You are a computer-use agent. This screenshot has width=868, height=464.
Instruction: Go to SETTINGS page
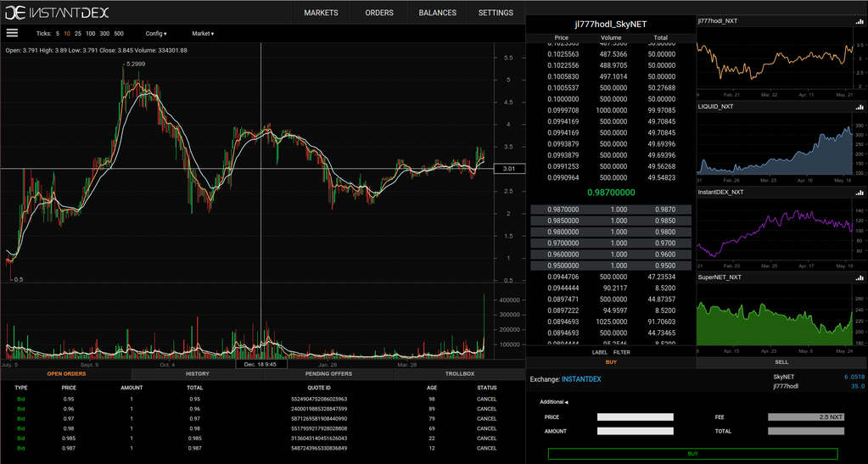click(x=496, y=13)
